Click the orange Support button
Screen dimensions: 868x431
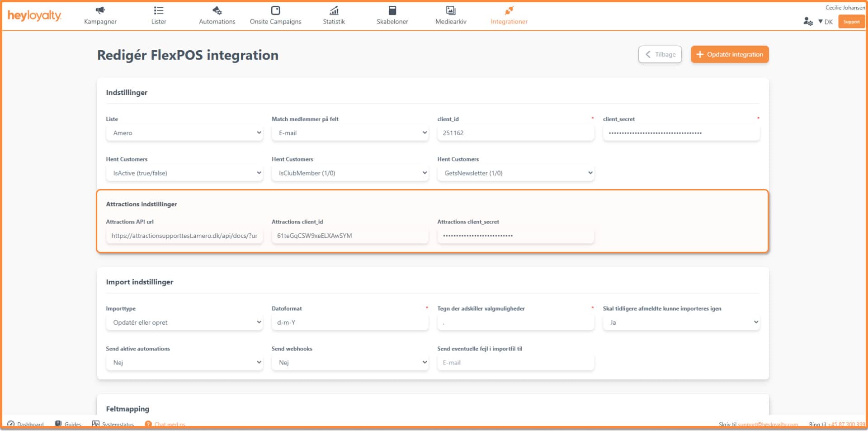point(851,22)
